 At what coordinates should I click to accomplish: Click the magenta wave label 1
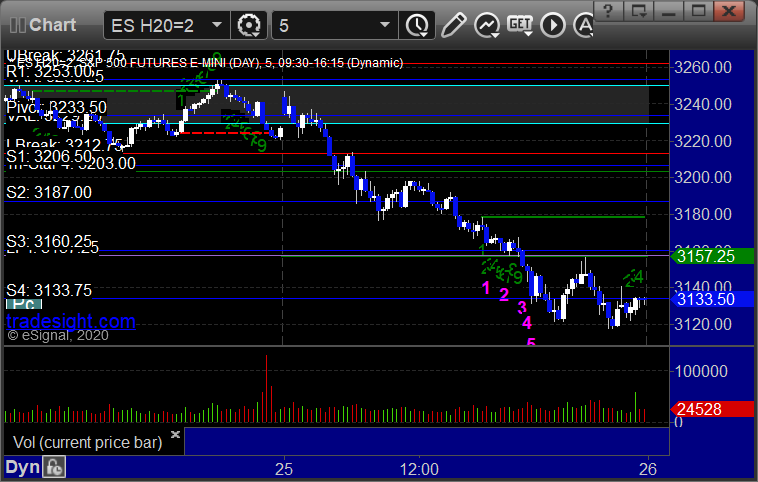click(486, 288)
